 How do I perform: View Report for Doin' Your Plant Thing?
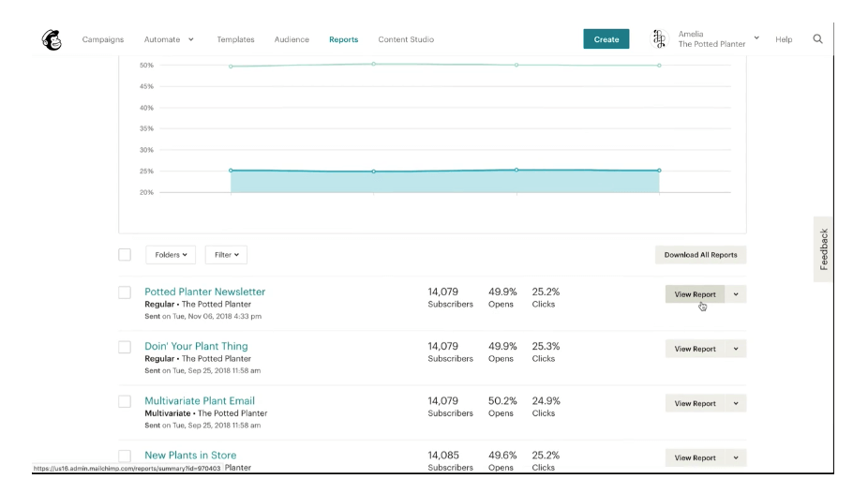pyautogui.click(x=695, y=349)
